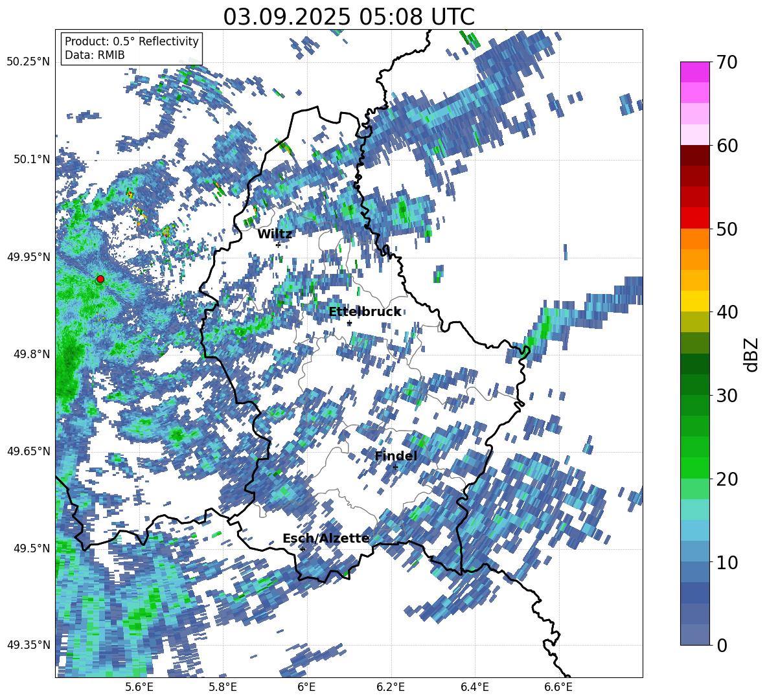
Task: Click the 49.35°N latitude label
Action: pos(29,645)
